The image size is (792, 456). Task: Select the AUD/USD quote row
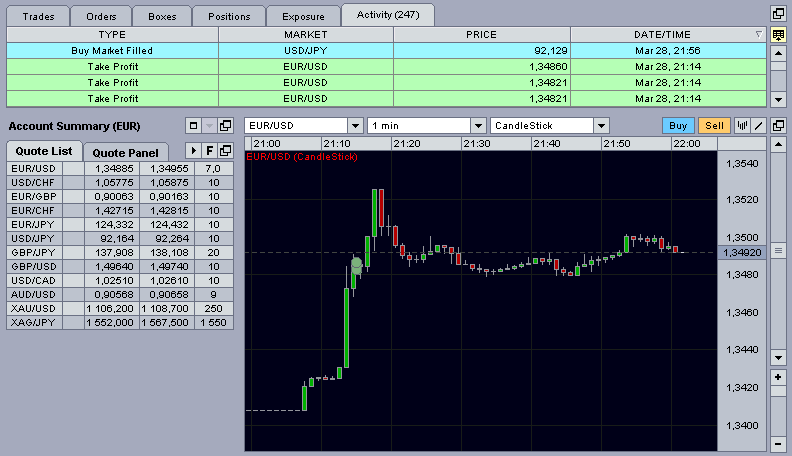point(120,294)
